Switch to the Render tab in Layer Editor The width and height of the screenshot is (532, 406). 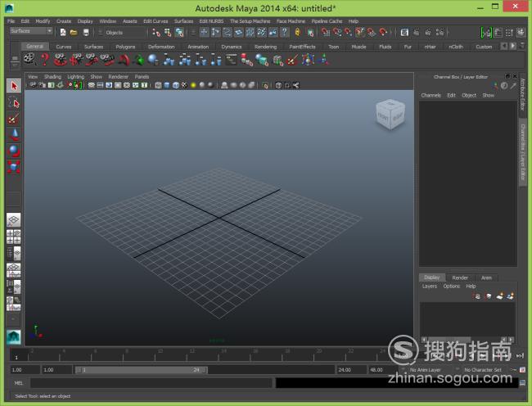tap(460, 277)
